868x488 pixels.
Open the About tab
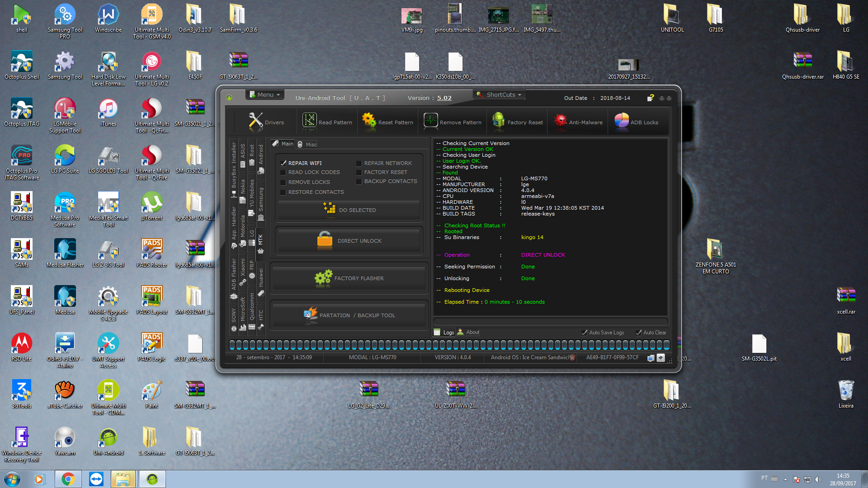(468, 332)
